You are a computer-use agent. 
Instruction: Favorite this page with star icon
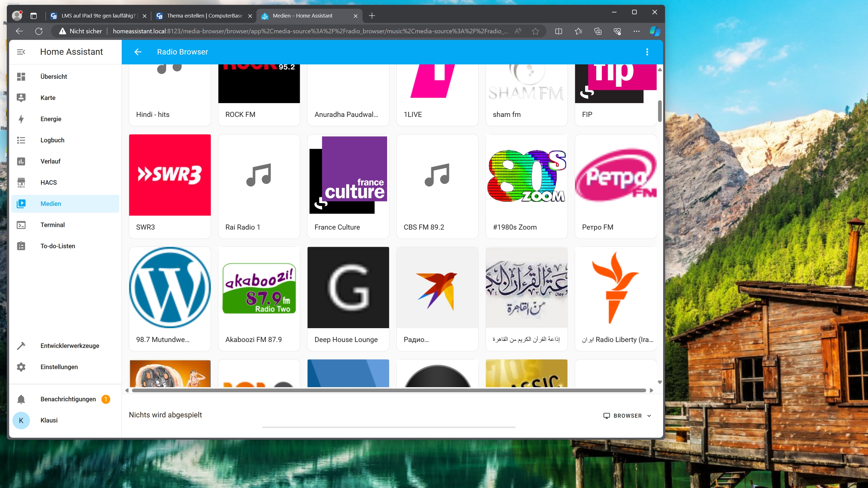point(535,31)
